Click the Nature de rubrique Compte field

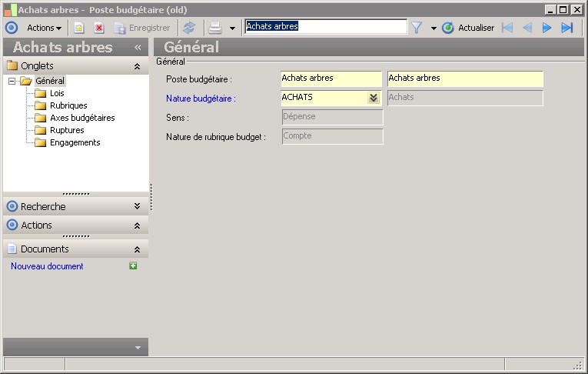coord(332,136)
